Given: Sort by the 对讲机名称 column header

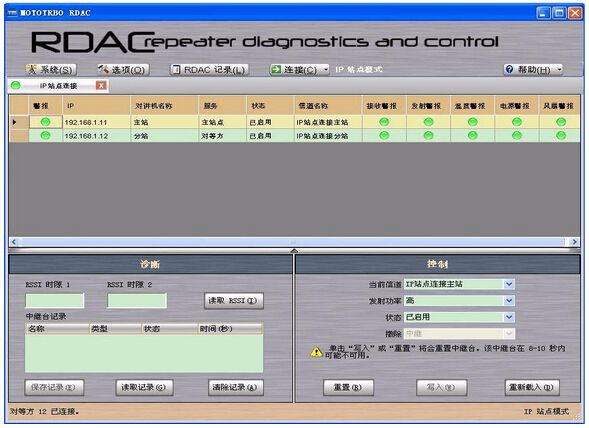Looking at the screenshot, I should tap(164, 106).
